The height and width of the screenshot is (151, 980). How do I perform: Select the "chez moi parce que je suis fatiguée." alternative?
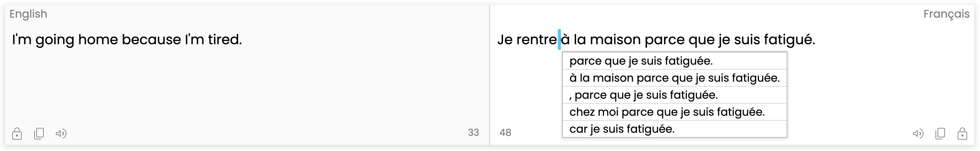pyautogui.click(x=667, y=112)
